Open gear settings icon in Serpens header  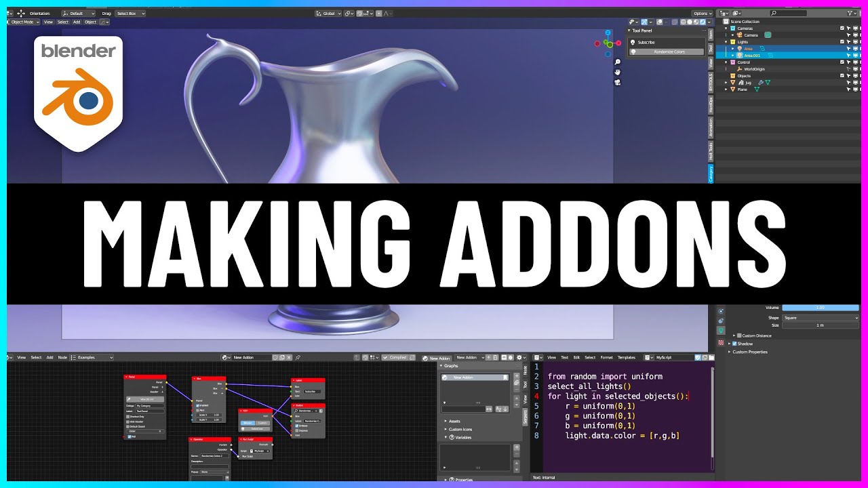pyautogui.click(x=519, y=357)
